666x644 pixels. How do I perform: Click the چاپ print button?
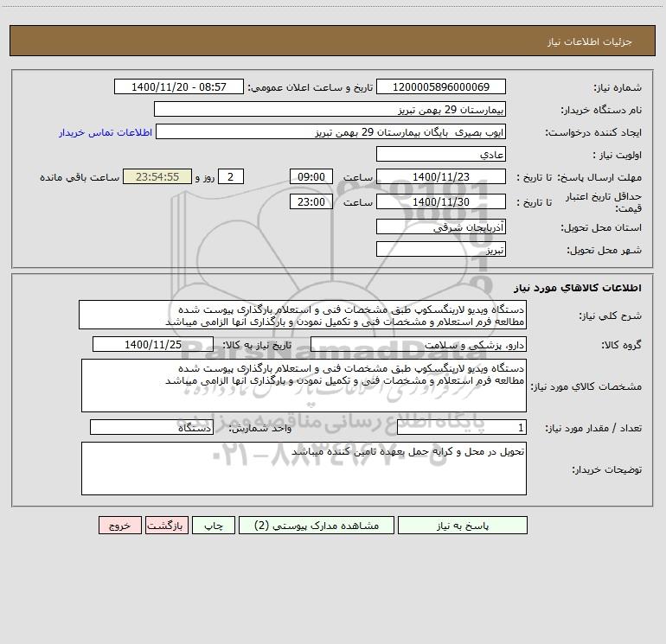214,526
